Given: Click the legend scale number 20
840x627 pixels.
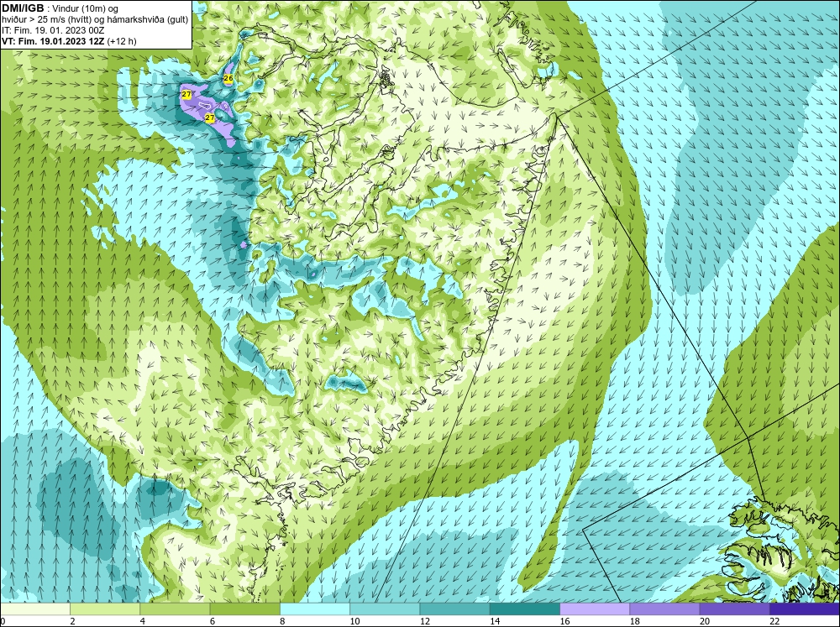Looking at the screenshot, I should tap(705, 620).
